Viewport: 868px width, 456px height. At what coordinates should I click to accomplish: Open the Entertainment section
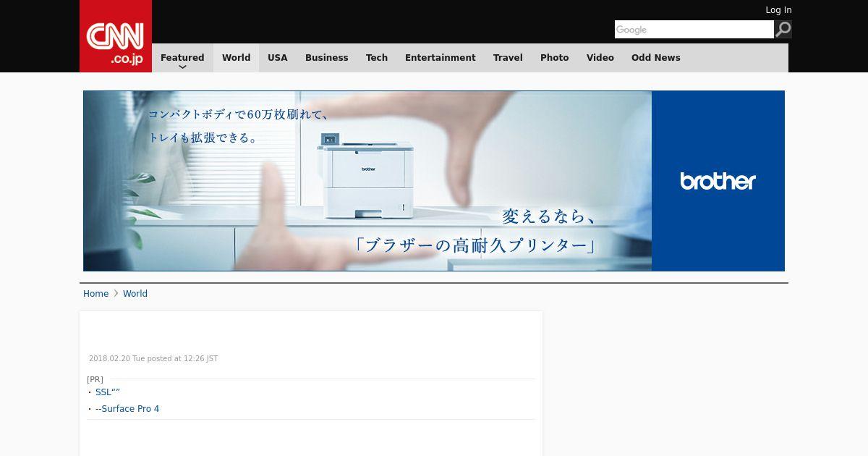tap(441, 58)
